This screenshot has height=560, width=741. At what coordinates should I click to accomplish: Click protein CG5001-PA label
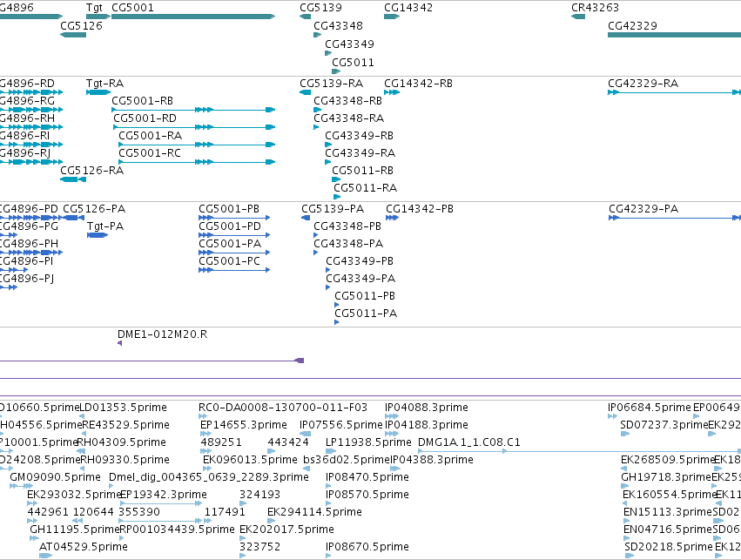230,244
